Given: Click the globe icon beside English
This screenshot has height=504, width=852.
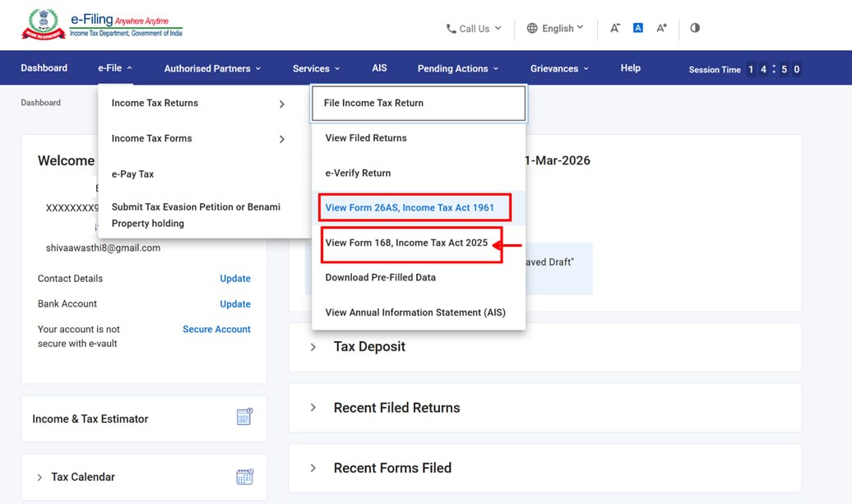Looking at the screenshot, I should [532, 28].
